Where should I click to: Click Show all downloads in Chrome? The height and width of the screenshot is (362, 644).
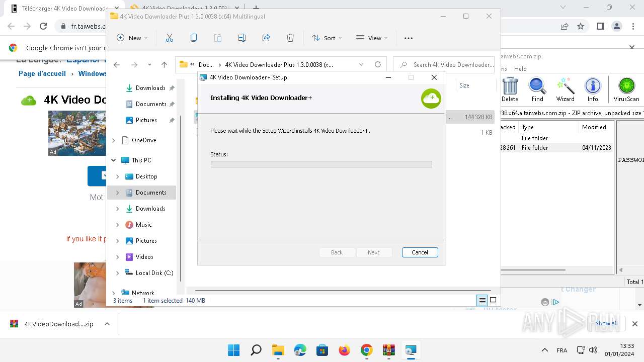click(606, 323)
